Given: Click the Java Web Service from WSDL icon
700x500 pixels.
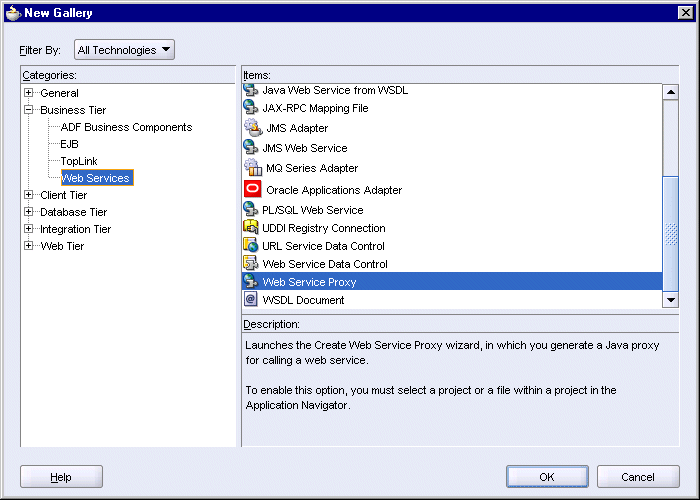Looking at the screenshot, I should pos(250,90).
